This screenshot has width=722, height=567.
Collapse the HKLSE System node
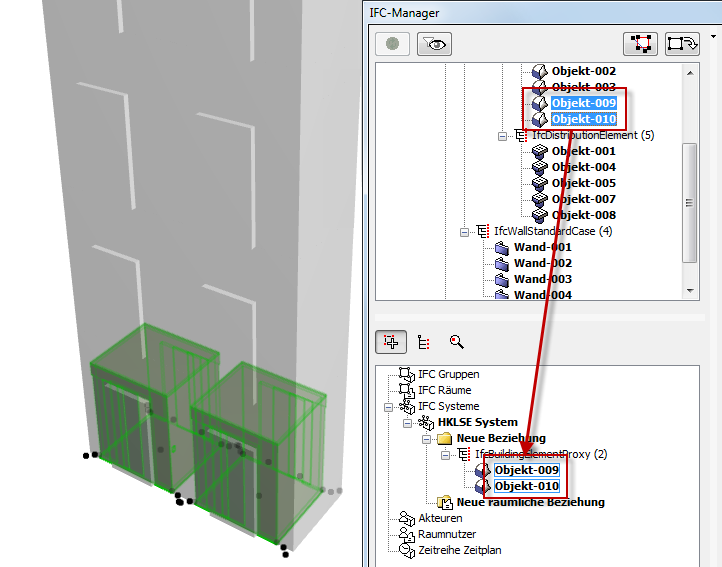pos(407,423)
